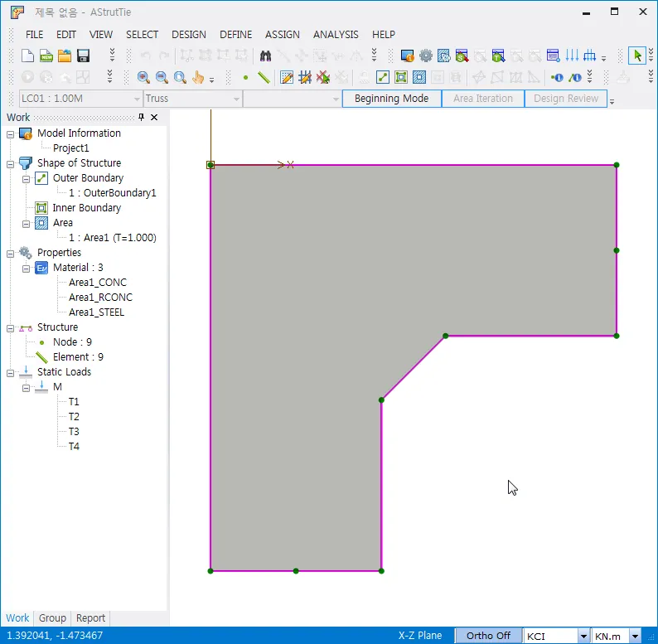
Task: Open the ANALYSIS menu
Action: (x=336, y=35)
